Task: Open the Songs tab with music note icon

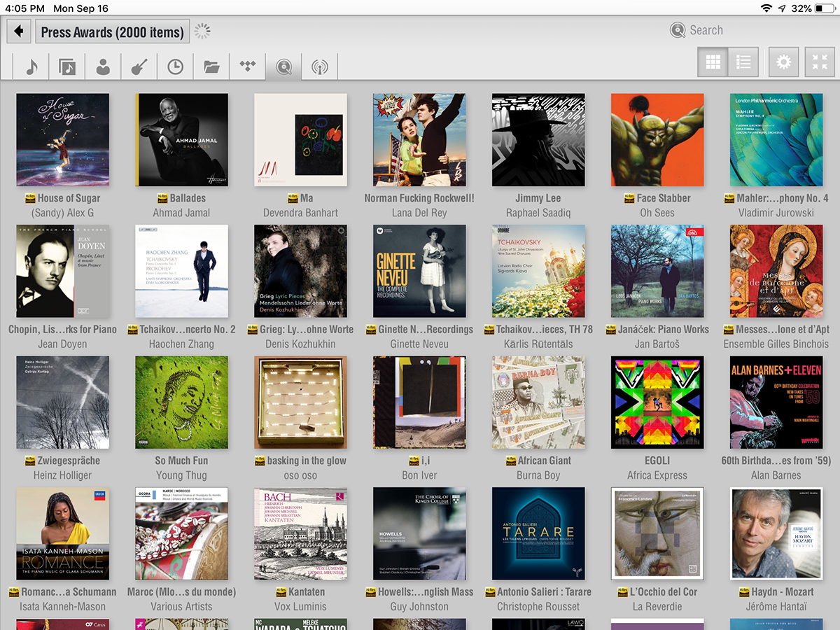Action: (31, 66)
